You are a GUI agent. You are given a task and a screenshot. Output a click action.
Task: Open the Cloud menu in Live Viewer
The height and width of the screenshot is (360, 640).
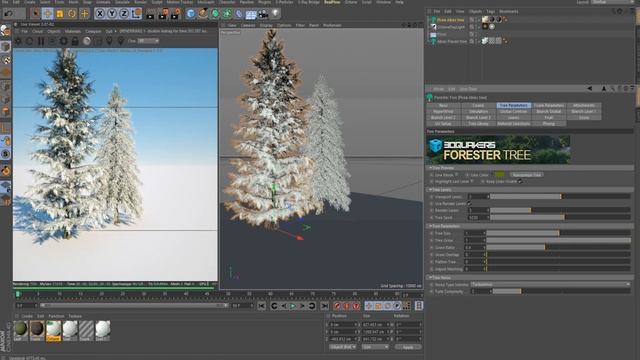click(x=38, y=31)
